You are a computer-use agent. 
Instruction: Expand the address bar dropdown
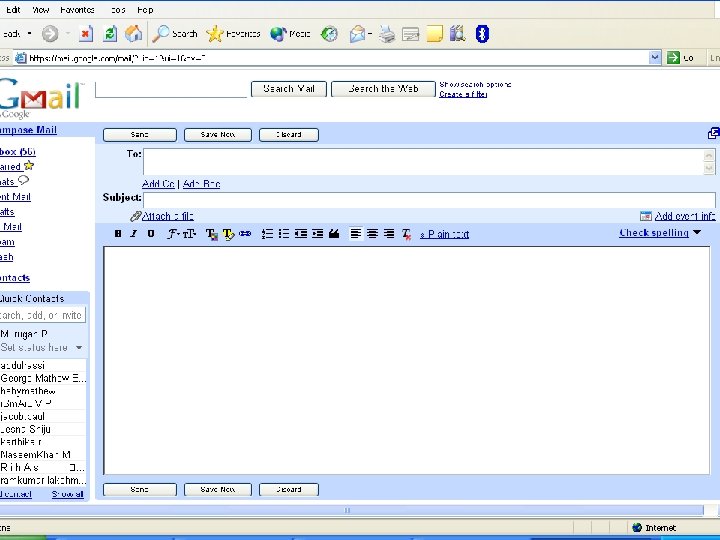point(655,57)
